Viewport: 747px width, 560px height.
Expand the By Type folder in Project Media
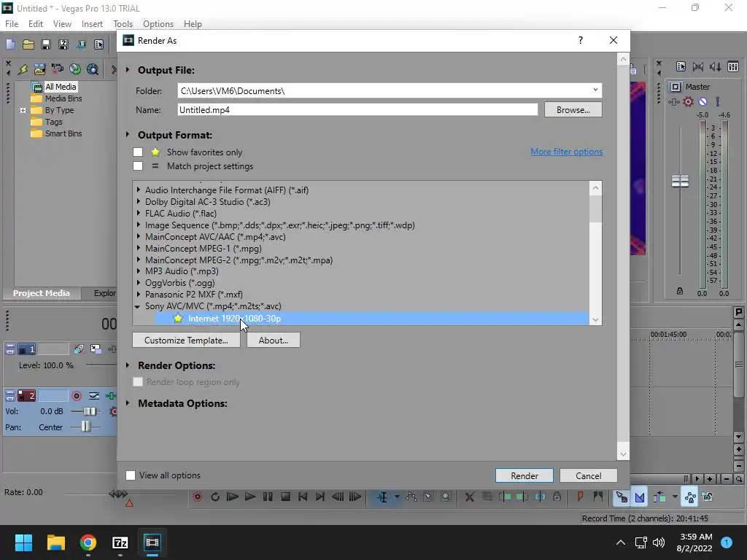[x=23, y=110]
